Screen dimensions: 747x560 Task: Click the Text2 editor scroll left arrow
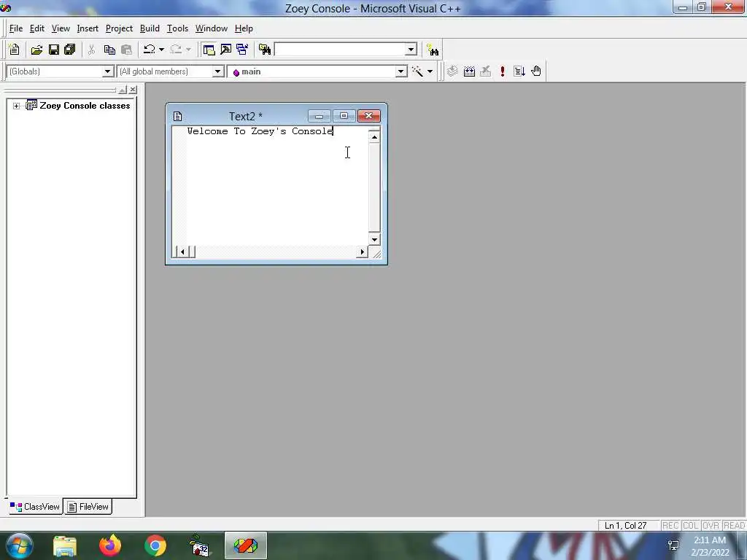[x=182, y=252]
